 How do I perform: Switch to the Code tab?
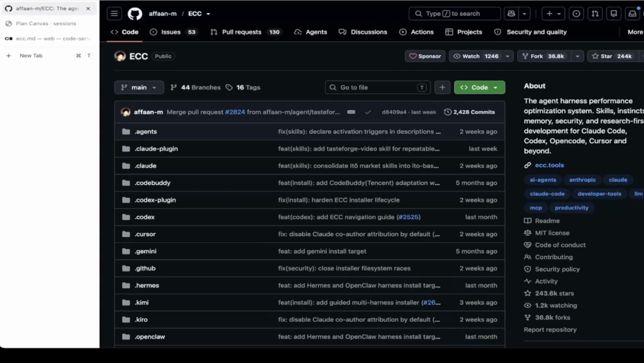click(x=125, y=32)
